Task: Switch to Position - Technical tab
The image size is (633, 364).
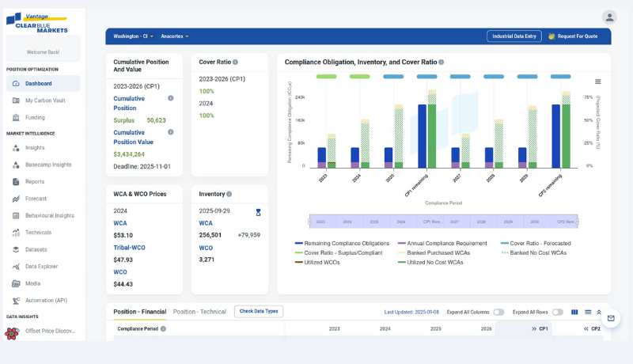Action: [x=199, y=312]
